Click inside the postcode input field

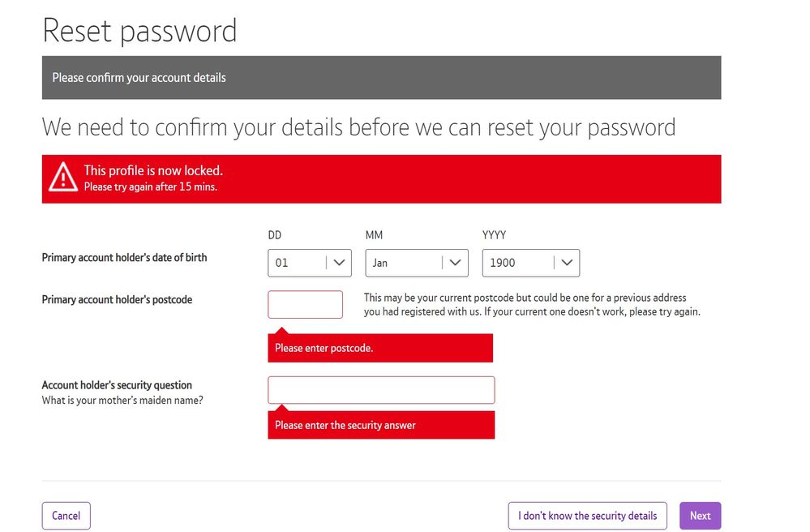tap(305, 304)
